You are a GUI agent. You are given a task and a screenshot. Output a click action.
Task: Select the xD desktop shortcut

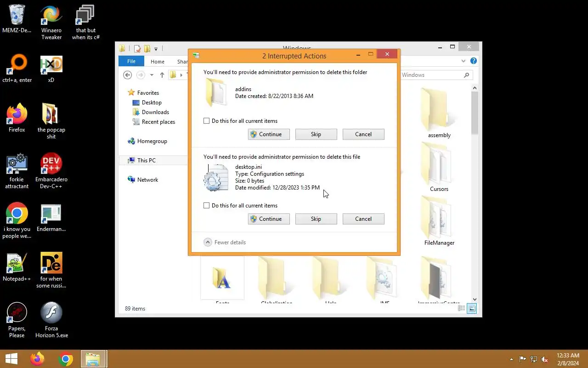coord(51,69)
